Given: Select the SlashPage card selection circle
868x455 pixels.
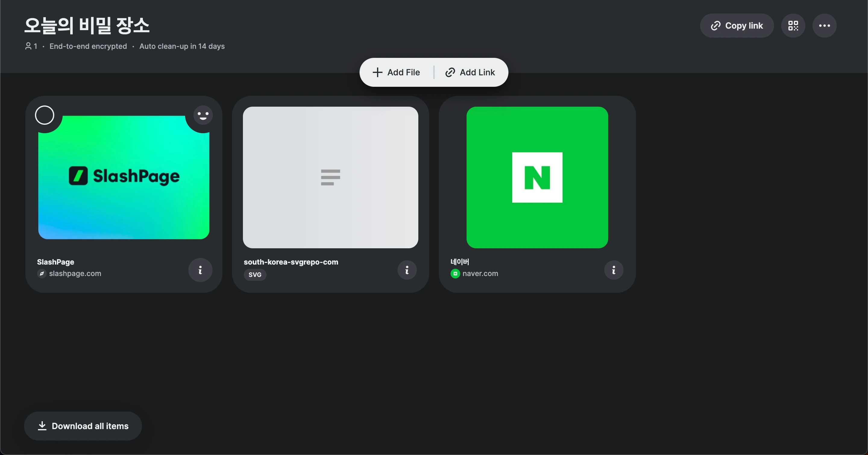Looking at the screenshot, I should coord(45,115).
